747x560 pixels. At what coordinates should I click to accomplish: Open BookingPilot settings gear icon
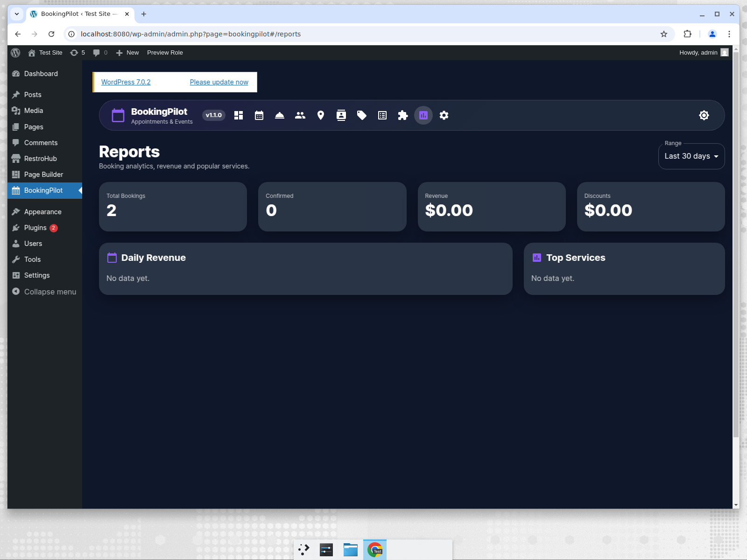(x=444, y=115)
